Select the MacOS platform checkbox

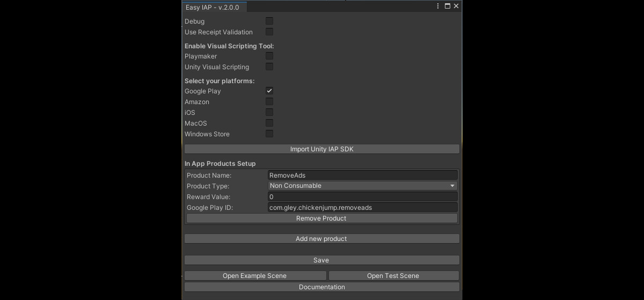(x=269, y=123)
